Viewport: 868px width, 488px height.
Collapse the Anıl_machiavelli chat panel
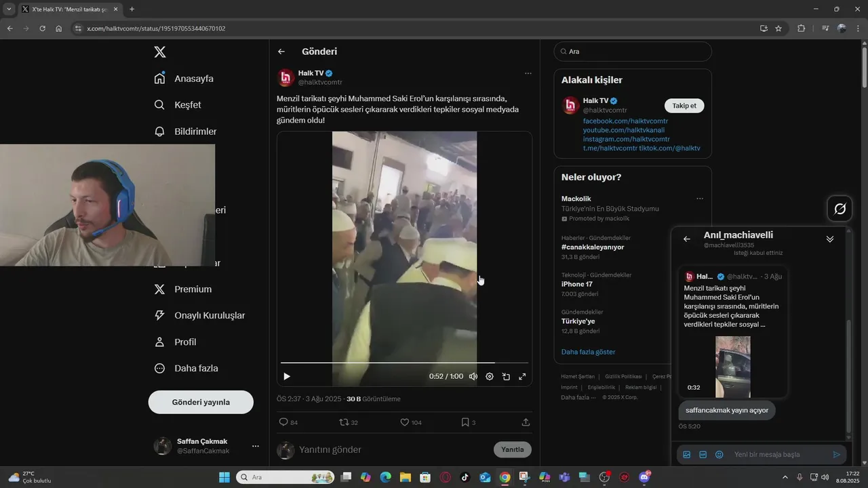829,239
